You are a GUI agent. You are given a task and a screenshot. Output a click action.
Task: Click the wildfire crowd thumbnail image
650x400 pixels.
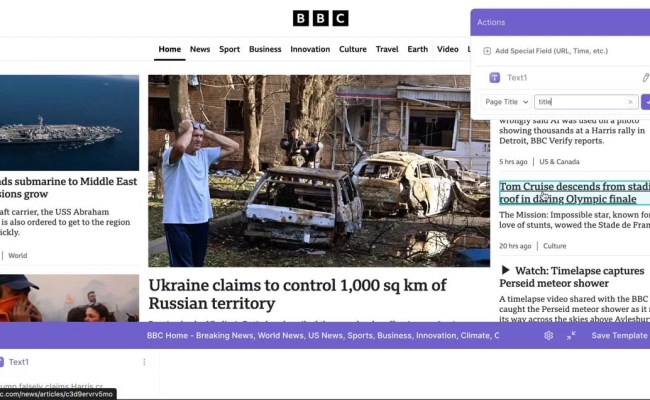coord(69,298)
